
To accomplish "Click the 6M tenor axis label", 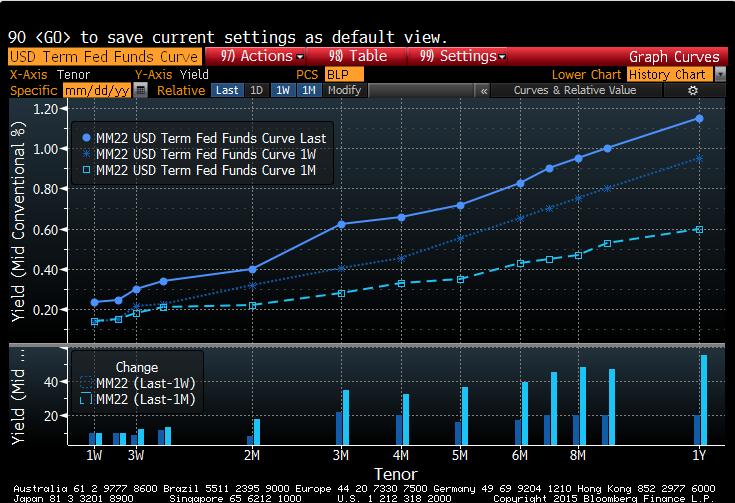I will click(520, 455).
